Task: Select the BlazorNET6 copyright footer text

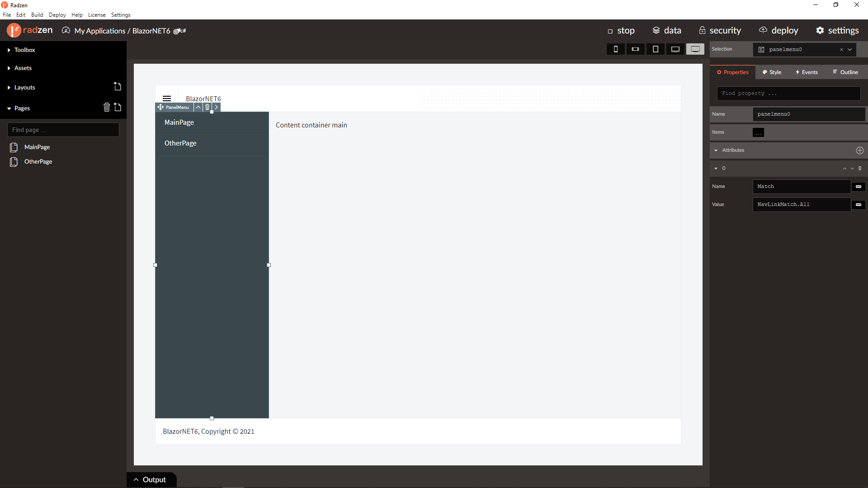Action: [208, 431]
